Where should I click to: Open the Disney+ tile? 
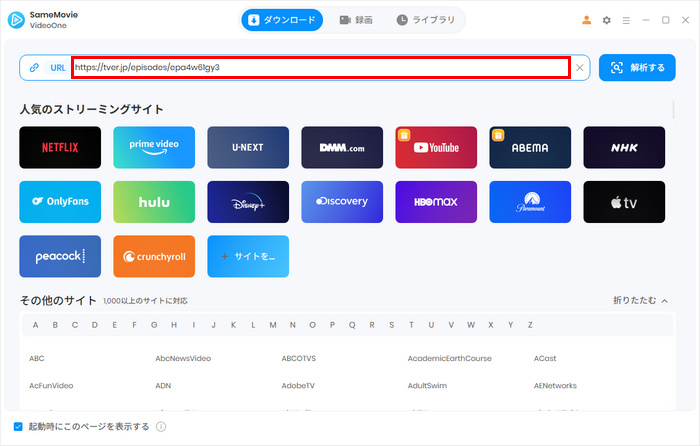coord(248,202)
